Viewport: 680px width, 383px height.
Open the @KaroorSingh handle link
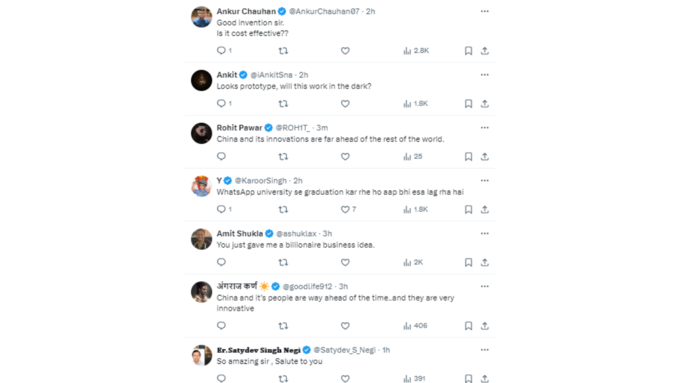tap(261, 180)
